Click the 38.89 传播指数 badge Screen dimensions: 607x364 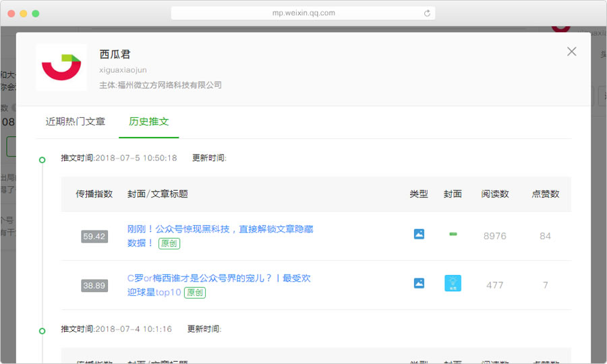pos(94,286)
